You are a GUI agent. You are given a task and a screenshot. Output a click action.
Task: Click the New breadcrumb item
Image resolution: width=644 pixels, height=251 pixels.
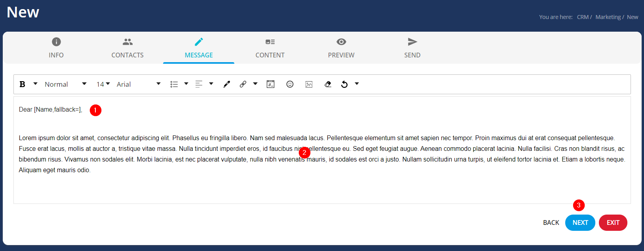pyautogui.click(x=633, y=17)
